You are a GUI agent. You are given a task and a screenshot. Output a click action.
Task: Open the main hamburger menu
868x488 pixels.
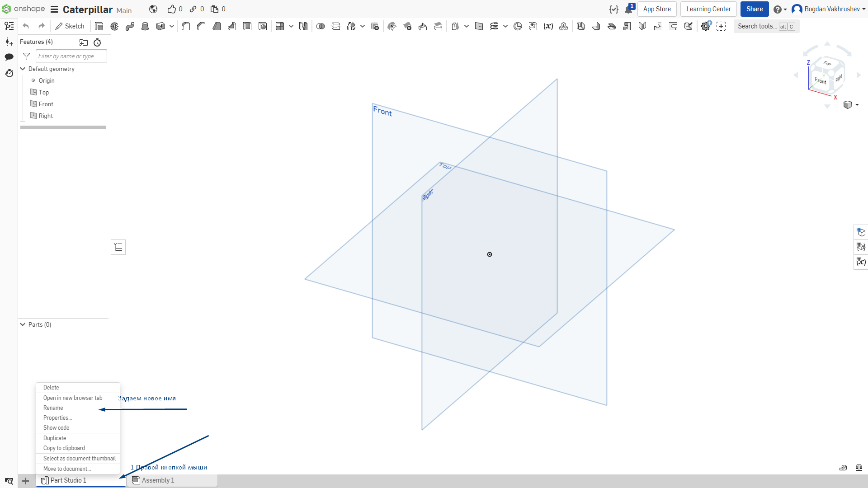(x=54, y=9)
